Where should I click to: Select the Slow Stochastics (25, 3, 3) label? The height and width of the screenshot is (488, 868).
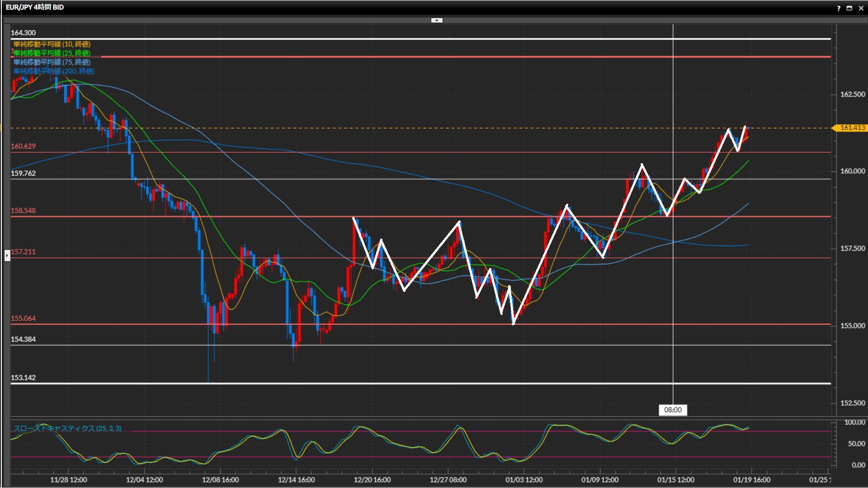67,428
